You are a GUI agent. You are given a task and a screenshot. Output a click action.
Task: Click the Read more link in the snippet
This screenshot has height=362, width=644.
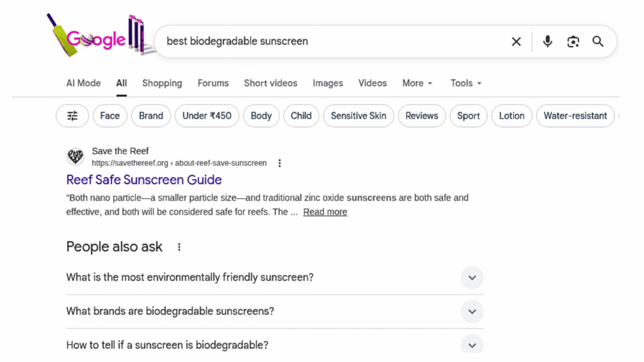click(325, 212)
